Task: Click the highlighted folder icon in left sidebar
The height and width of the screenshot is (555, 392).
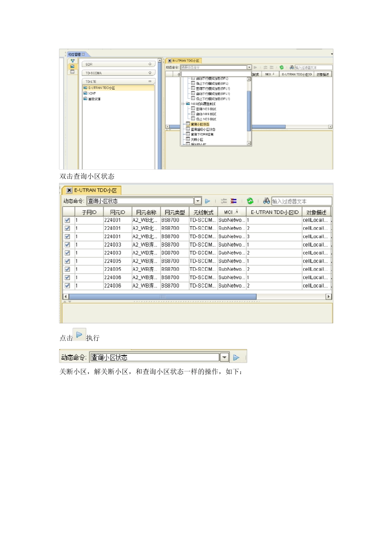Action: pos(73,66)
